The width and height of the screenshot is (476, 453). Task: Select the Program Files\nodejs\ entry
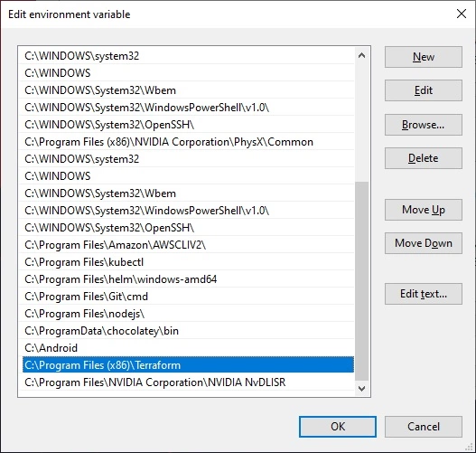(x=188, y=314)
